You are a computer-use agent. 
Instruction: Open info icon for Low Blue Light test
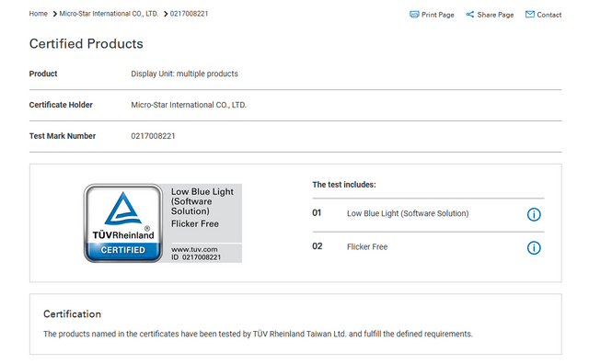point(534,214)
